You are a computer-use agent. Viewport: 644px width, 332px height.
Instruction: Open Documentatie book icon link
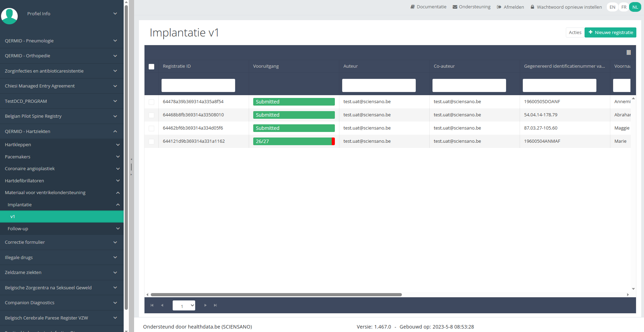click(x=413, y=7)
